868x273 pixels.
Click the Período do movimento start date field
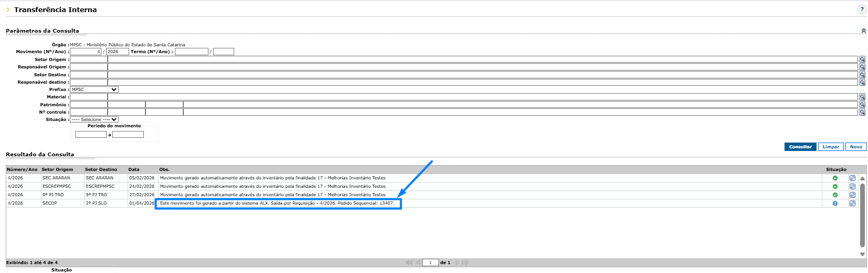point(91,135)
